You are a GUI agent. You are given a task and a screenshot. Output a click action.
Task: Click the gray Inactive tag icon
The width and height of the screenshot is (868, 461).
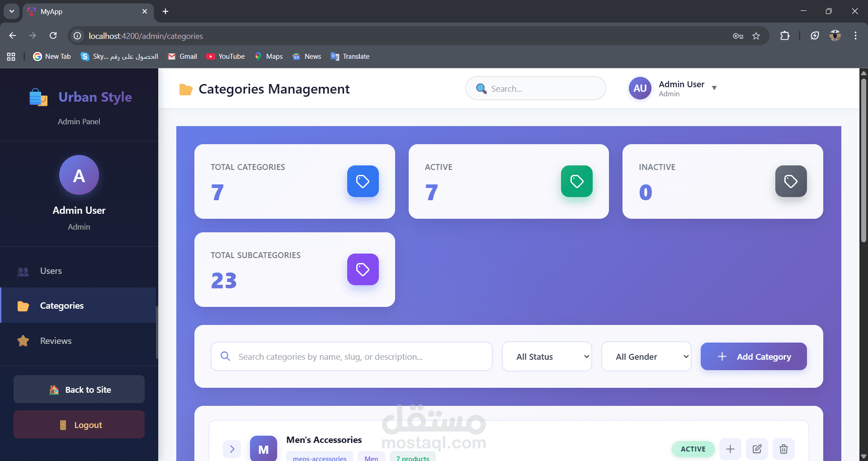[x=791, y=181]
